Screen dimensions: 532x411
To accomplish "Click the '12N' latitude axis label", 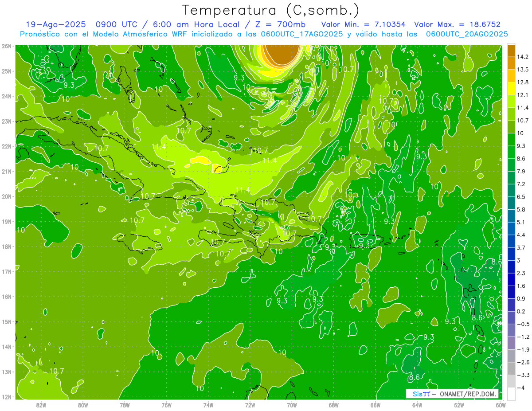I will tap(6, 397).
